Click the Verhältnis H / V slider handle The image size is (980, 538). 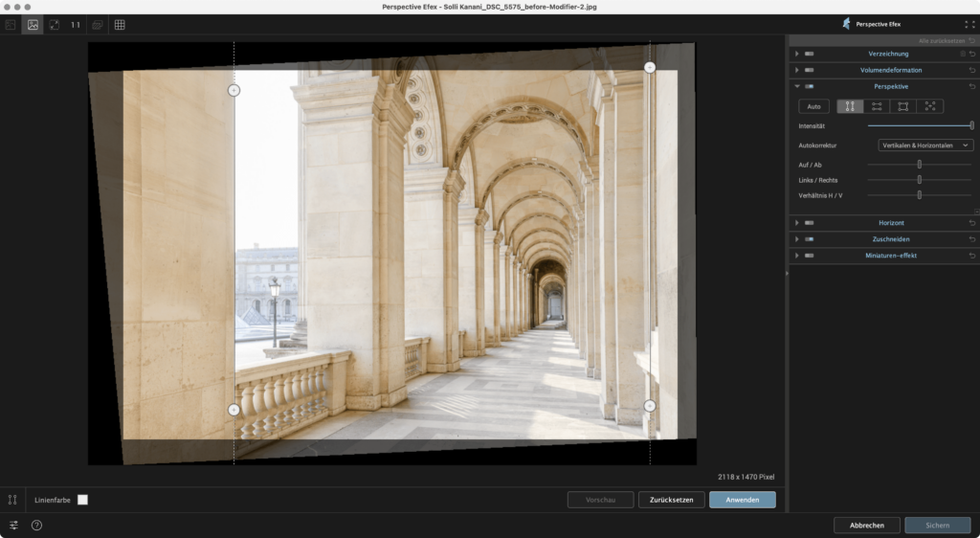920,195
